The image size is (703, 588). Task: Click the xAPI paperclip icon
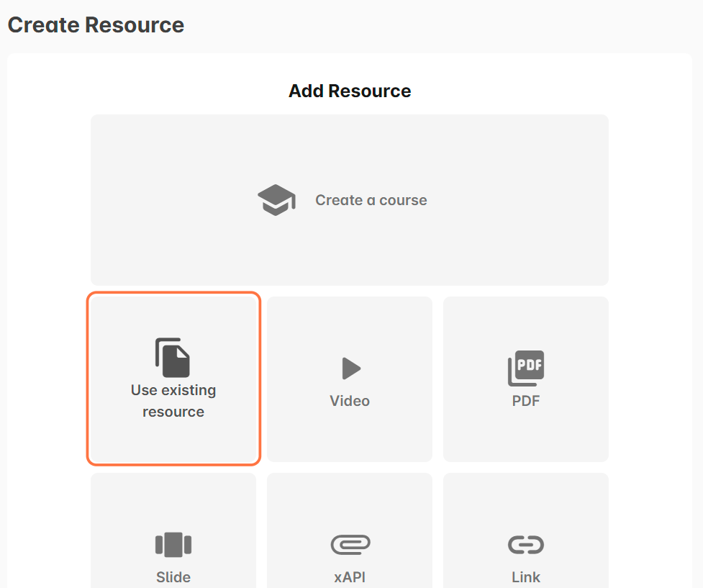point(350,545)
